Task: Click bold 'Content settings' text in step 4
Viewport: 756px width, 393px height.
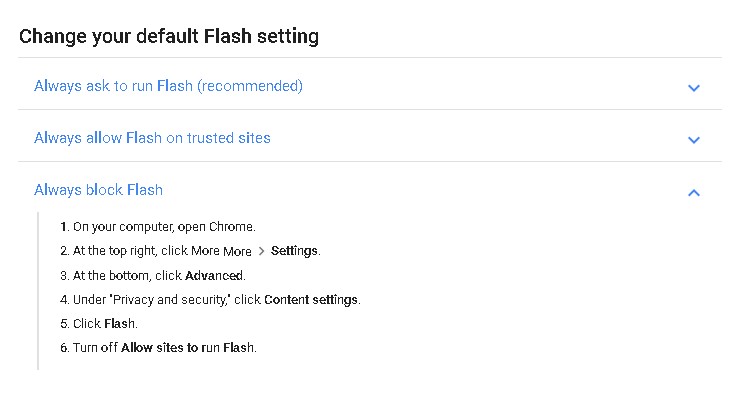Action: (x=311, y=299)
